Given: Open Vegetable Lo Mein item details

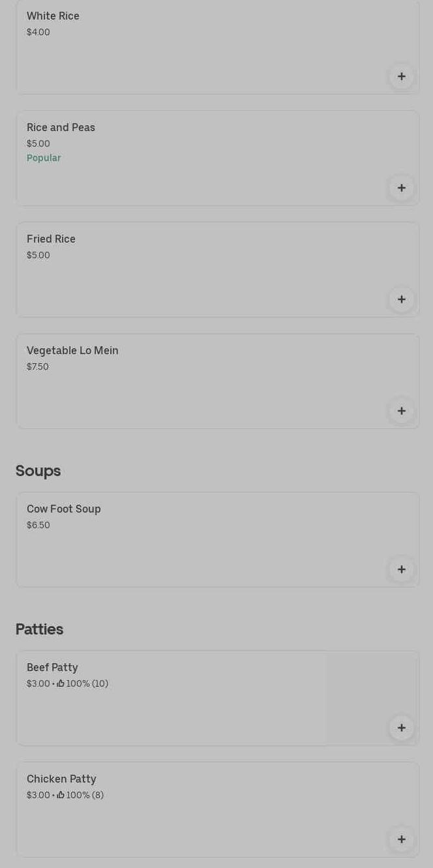Looking at the screenshot, I should pyautogui.click(x=72, y=351).
